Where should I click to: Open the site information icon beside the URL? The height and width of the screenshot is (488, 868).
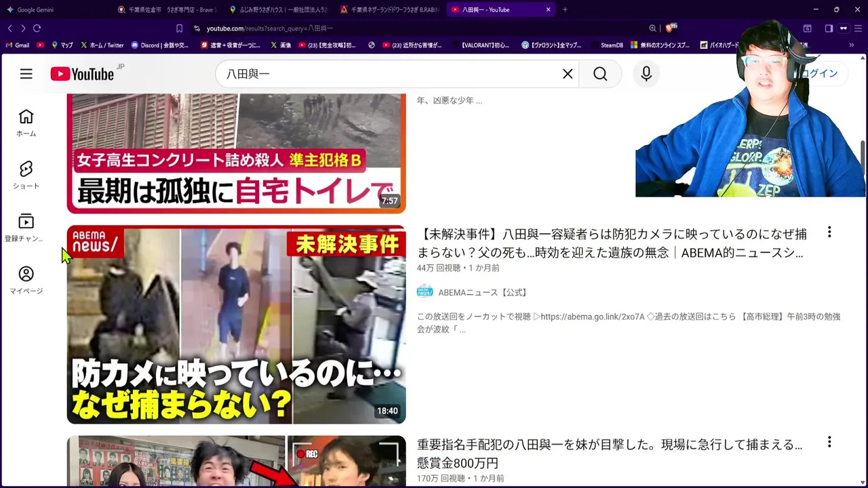(x=197, y=28)
